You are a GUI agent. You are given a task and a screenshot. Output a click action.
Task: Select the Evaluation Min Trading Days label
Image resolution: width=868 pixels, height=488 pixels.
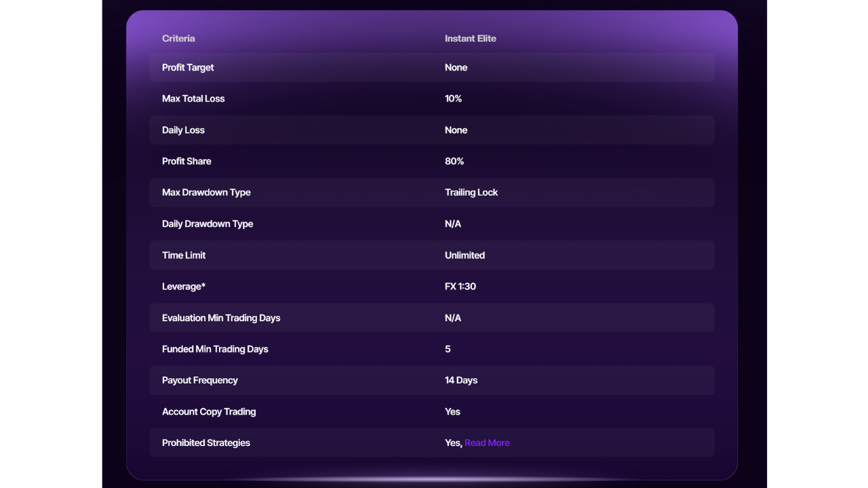point(221,318)
